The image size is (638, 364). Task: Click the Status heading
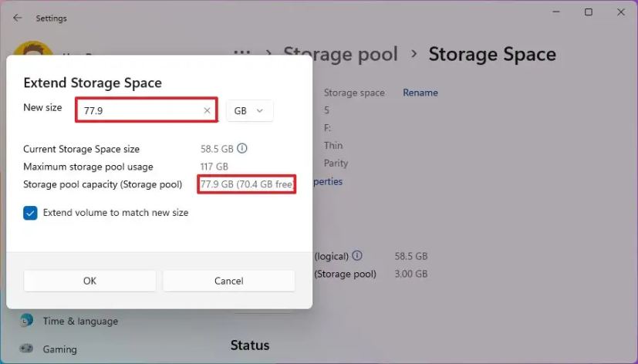[x=250, y=345]
